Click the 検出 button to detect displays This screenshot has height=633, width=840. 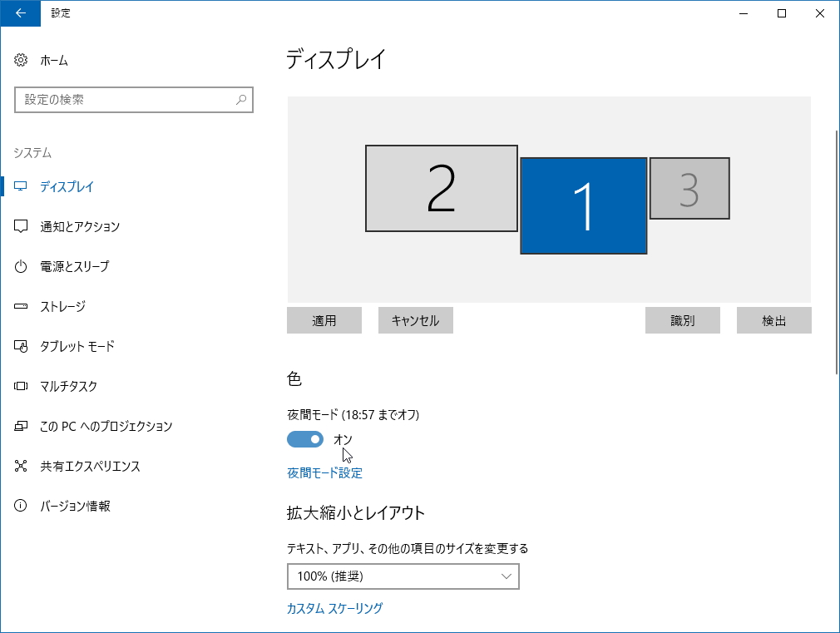coord(773,320)
